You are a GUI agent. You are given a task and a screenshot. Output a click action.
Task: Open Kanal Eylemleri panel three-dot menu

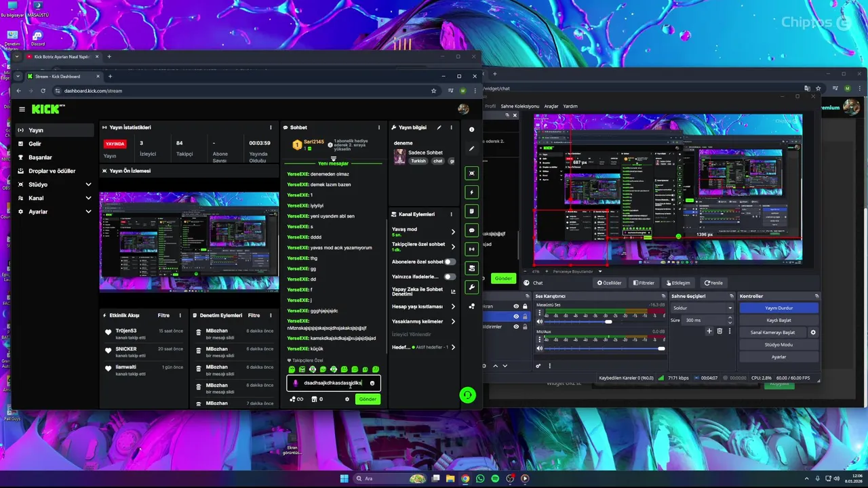[x=451, y=214]
